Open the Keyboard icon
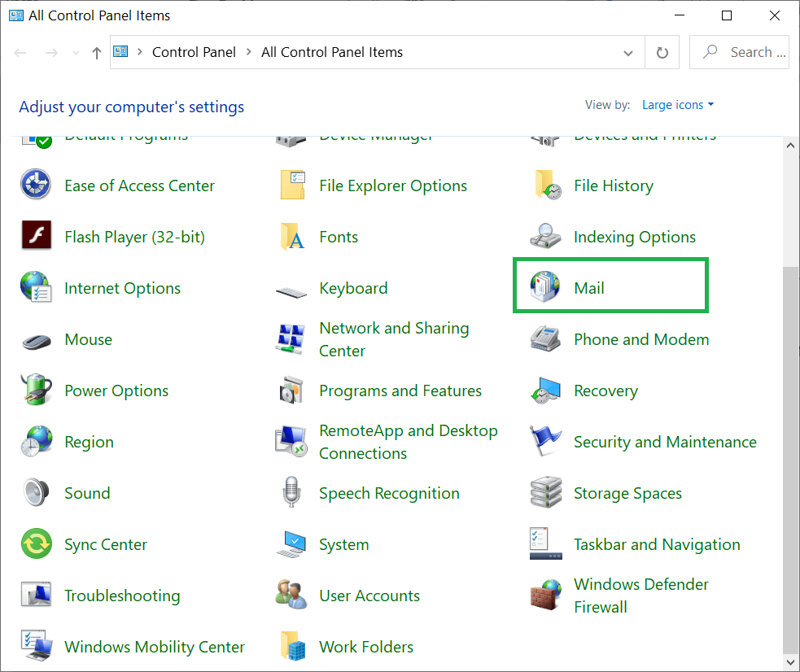Viewport: 800px width, 672px height. (x=291, y=291)
